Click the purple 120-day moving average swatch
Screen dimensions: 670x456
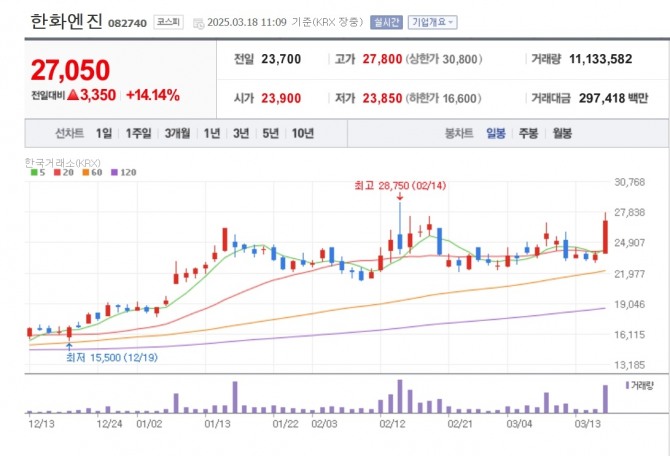(114, 172)
